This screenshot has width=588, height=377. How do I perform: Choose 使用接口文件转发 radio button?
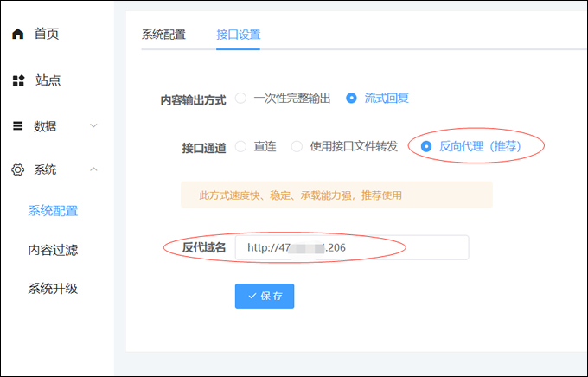coord(297,147)
